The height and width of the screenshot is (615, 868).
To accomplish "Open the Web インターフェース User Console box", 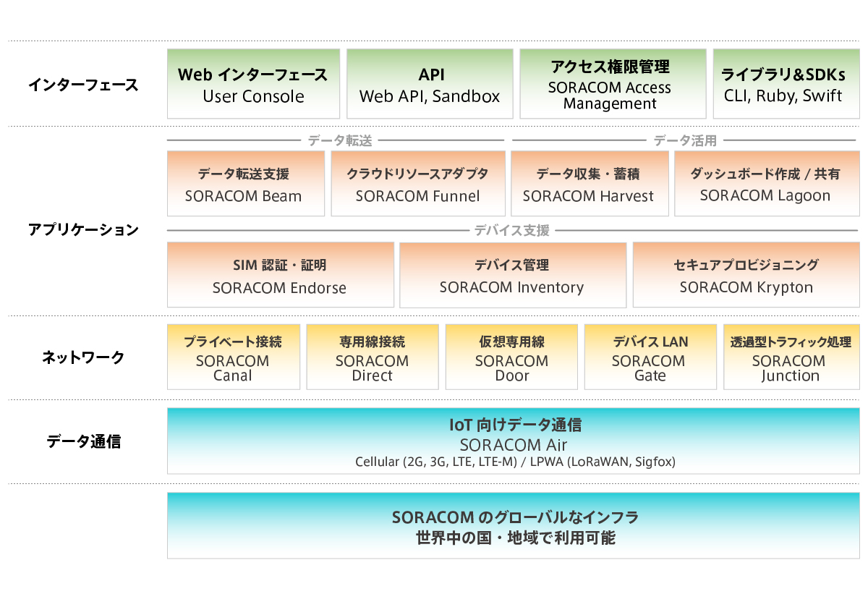I will click(253, 84).
